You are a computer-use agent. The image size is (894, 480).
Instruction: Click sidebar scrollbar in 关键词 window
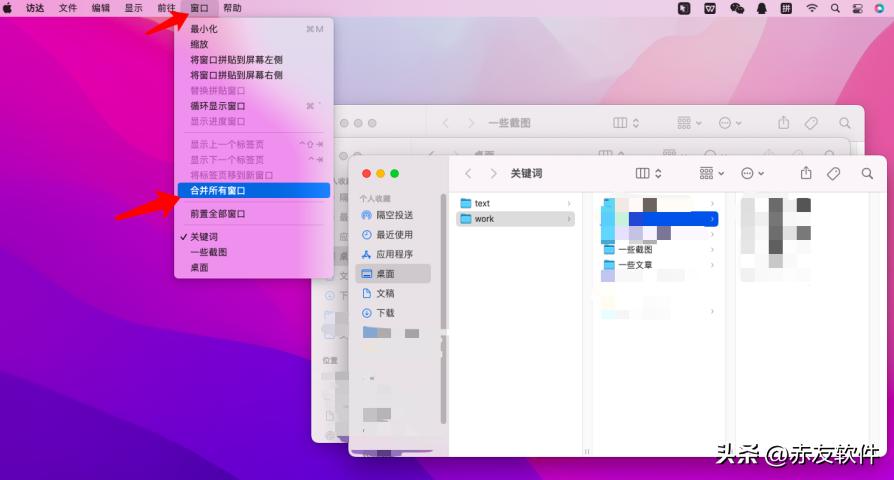point(443,308)
